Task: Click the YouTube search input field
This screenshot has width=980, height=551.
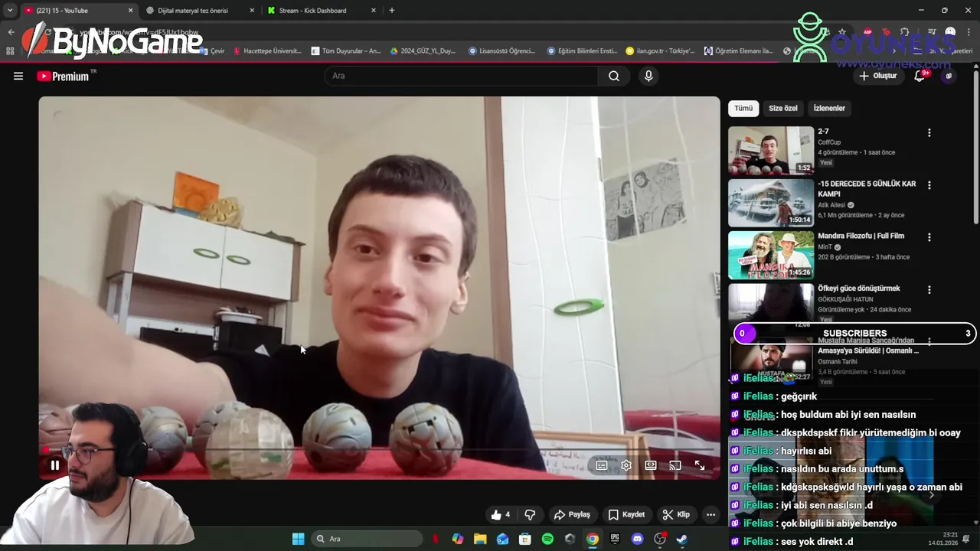Action: tap(461, 76)
